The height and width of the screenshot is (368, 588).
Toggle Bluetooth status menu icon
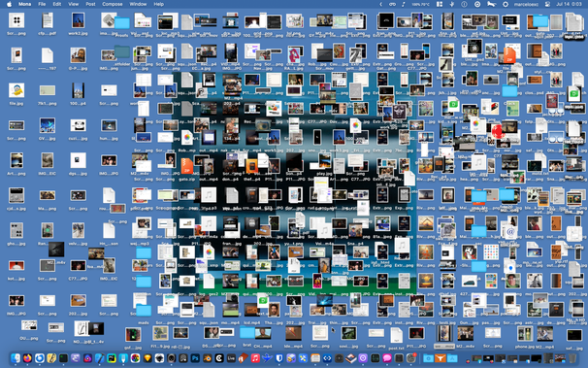pos(452,4)
